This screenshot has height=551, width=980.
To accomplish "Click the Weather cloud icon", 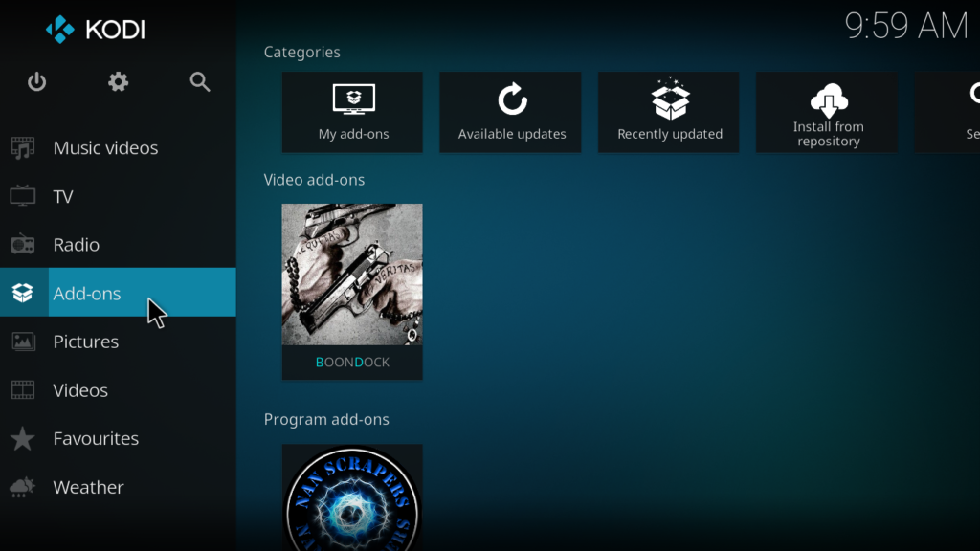I will pos(23,487).
